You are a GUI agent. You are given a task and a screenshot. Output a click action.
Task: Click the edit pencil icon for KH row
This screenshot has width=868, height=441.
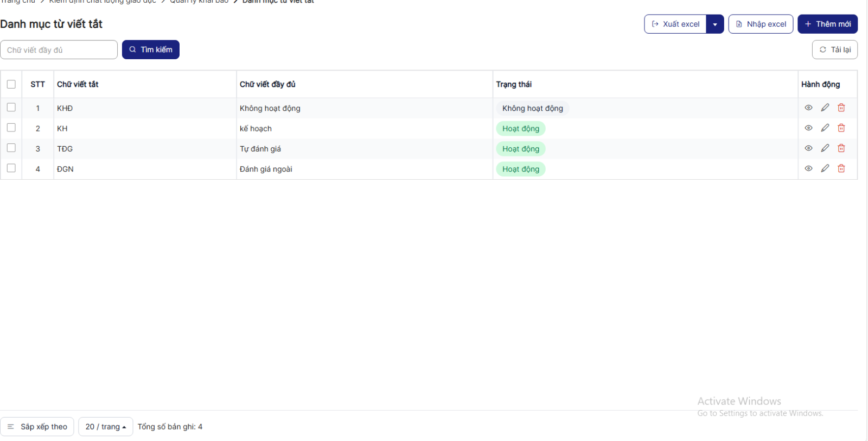pyautogui.click(x=825, y=128)
